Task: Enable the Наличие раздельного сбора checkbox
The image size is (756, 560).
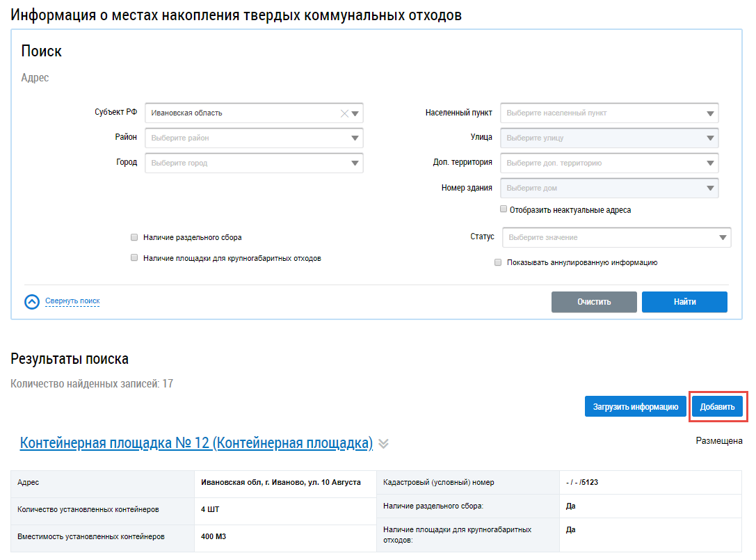Action: (134, 237)
